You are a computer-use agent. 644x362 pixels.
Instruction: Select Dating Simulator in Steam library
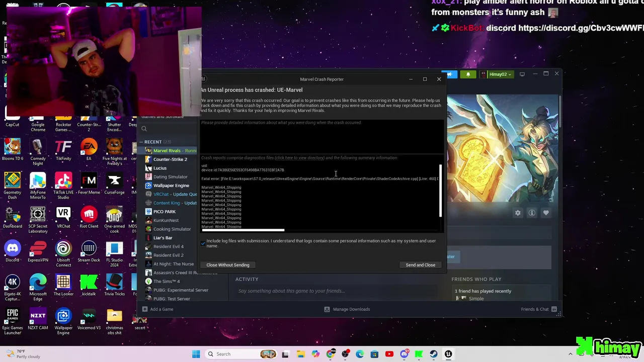(x=171, y=177)
